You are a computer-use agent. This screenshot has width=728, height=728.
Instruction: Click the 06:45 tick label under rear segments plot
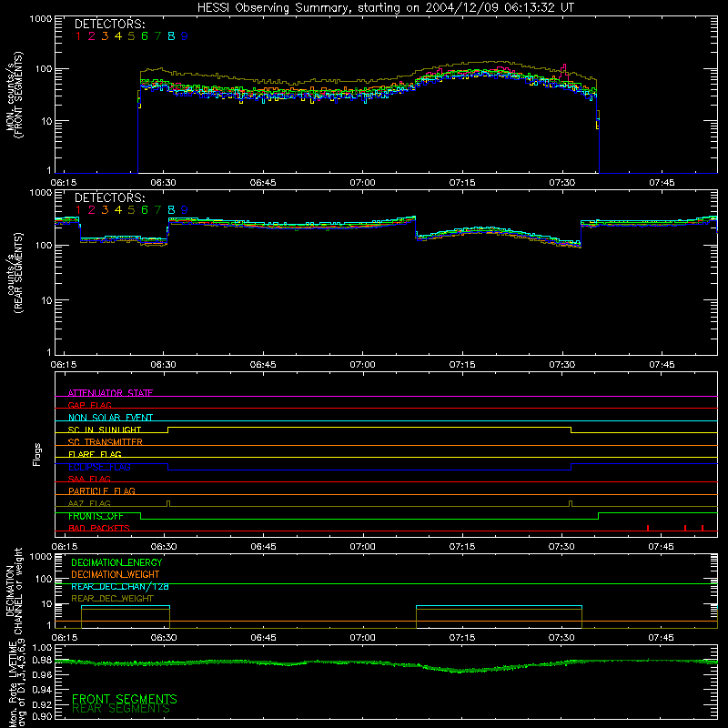coord(263,365)
